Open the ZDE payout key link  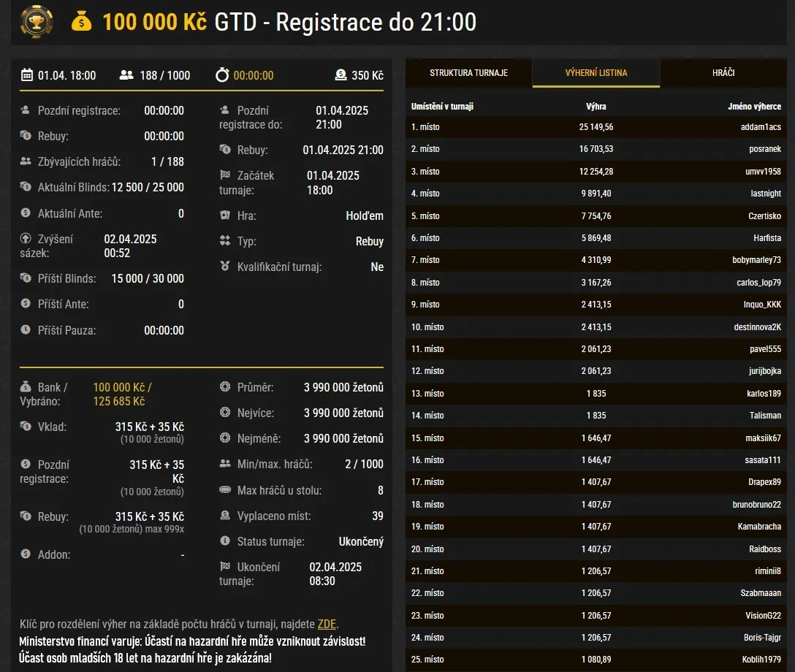coord(327,624)
